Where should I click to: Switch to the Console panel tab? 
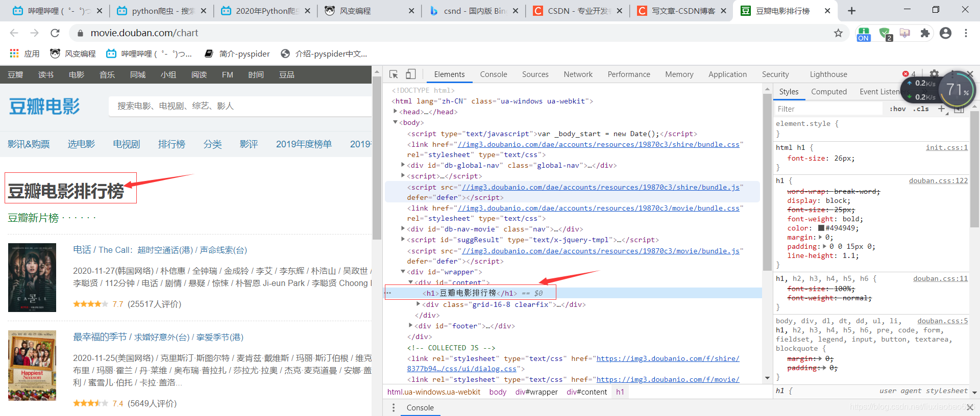click(x=494, y=74)
